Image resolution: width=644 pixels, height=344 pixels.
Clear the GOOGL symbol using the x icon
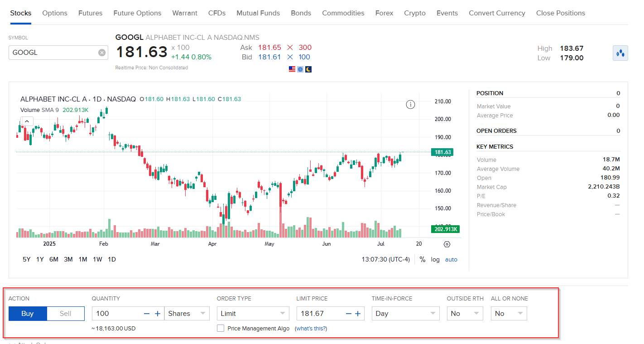101,52
